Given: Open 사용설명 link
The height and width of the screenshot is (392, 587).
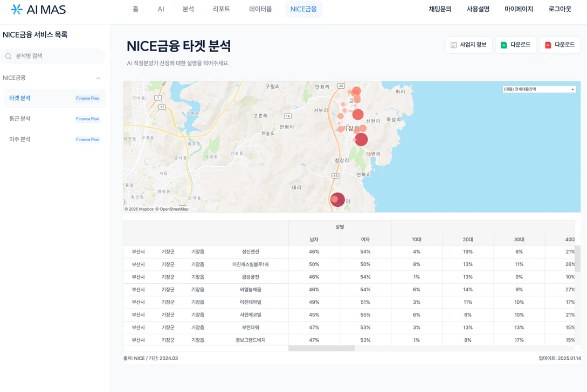Looking at the screenshot, I should (478, 9).
